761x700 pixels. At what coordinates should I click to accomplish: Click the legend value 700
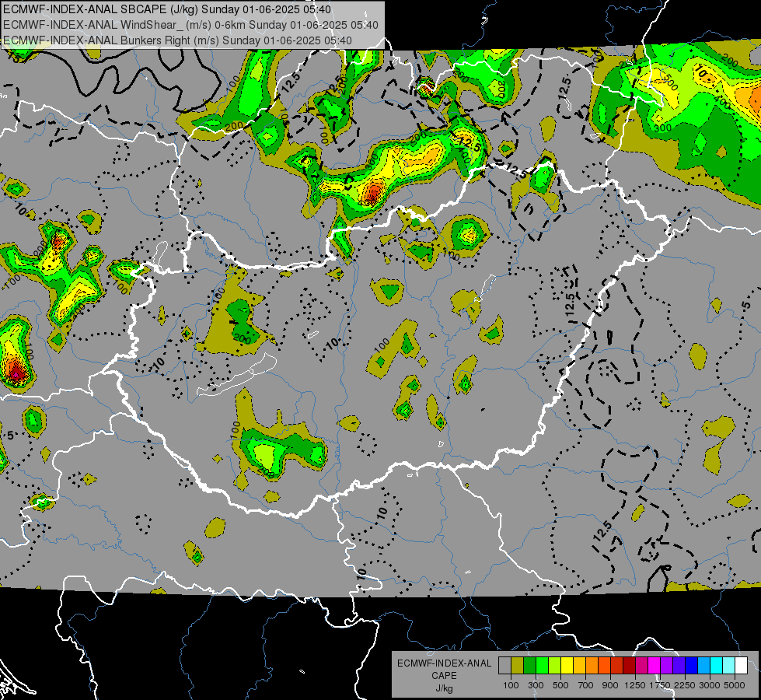586,685
